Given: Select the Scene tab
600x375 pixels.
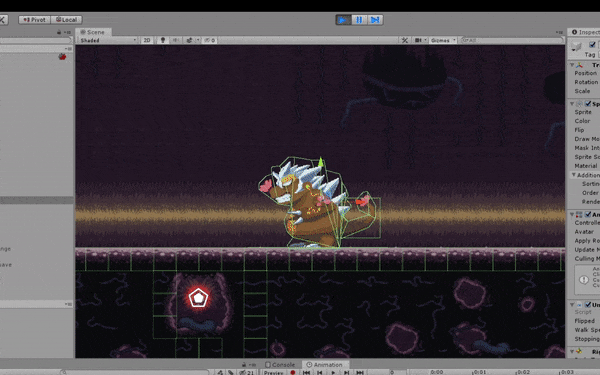Looking at the screenshot, I should [x=93, y=32].
